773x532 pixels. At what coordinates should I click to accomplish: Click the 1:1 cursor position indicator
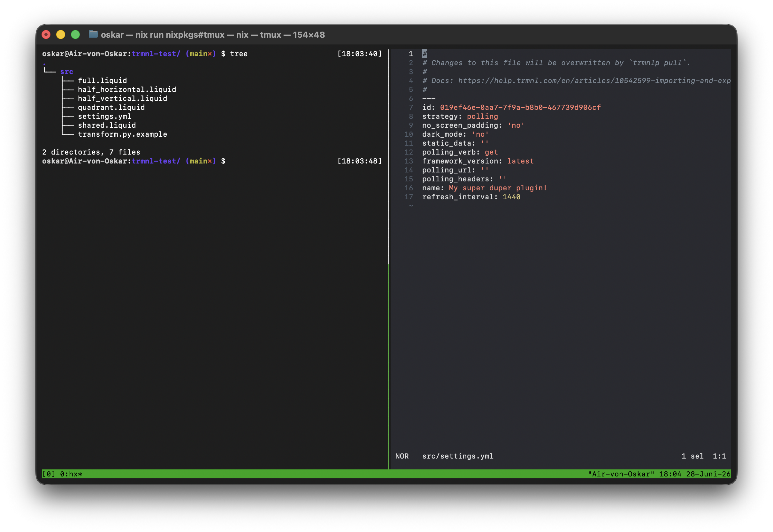(719, 456)
